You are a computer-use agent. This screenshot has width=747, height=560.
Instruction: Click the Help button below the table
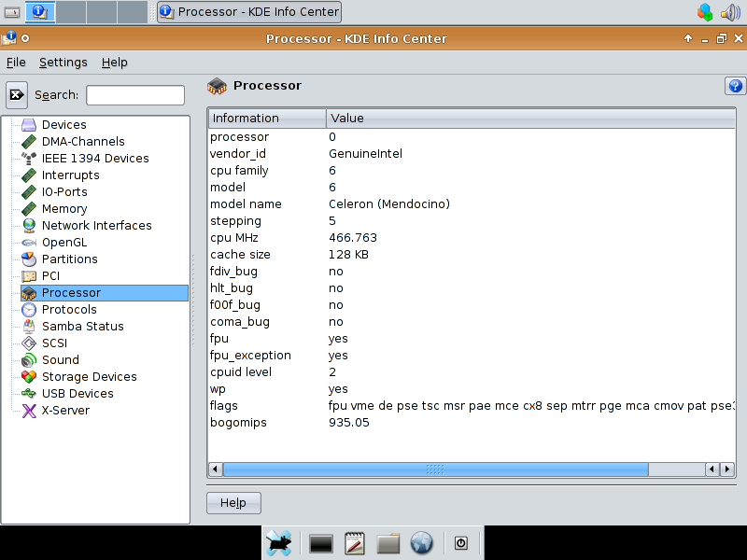point(233,503)
